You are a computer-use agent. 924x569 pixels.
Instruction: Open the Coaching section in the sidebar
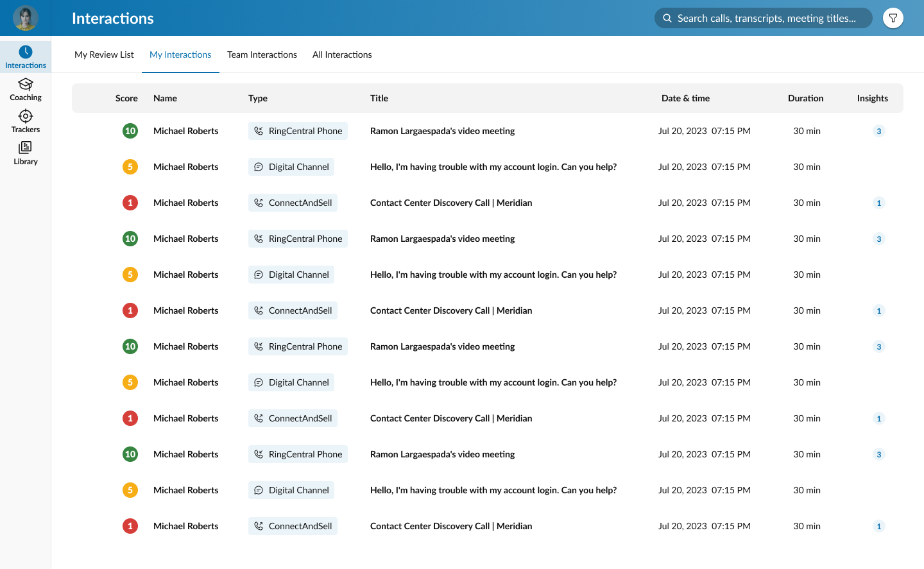tap(26, 89)
